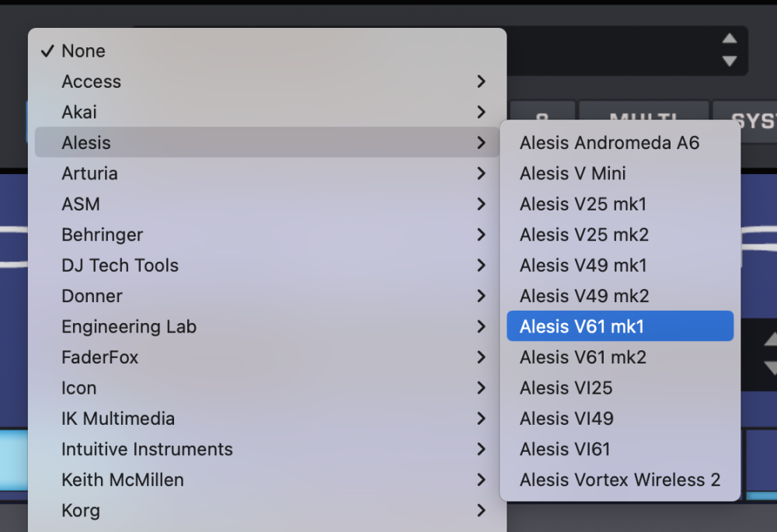Choose Alesis V49 mk2

coord(584,296)
